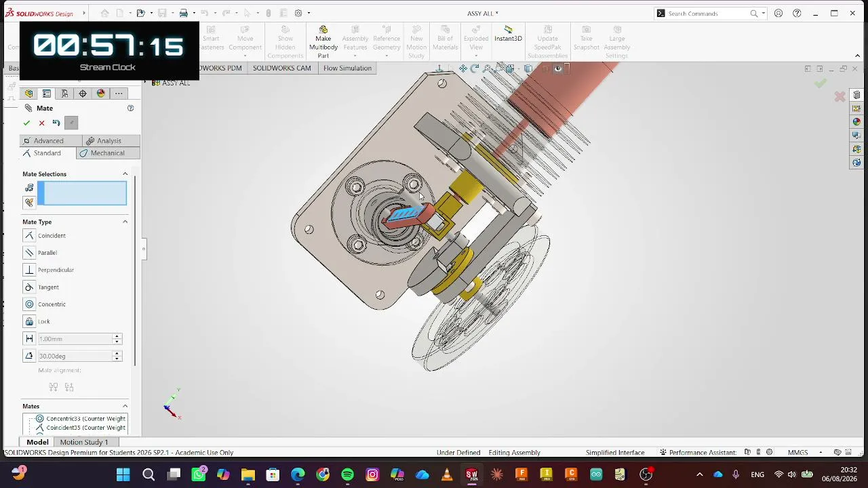Open File Explorer from the taskbar
This screenshot has height=488, width=868.
tap(248, 474)
